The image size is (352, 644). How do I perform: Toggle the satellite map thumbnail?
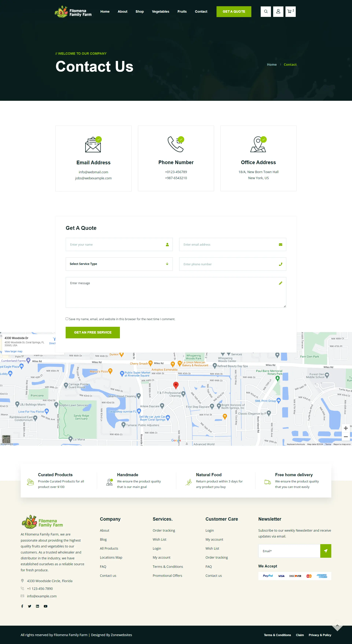click(x=6, y=439)
